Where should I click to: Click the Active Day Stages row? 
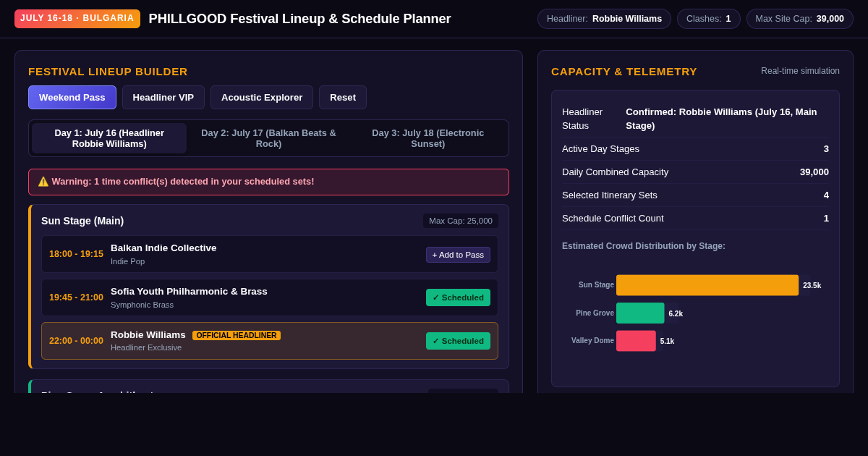point(695,149)
